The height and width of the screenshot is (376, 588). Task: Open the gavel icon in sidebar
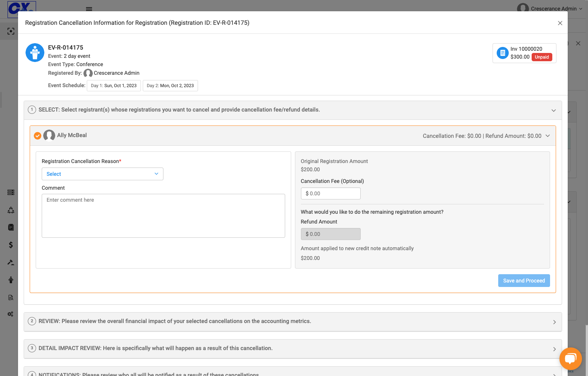coord(11,262)
